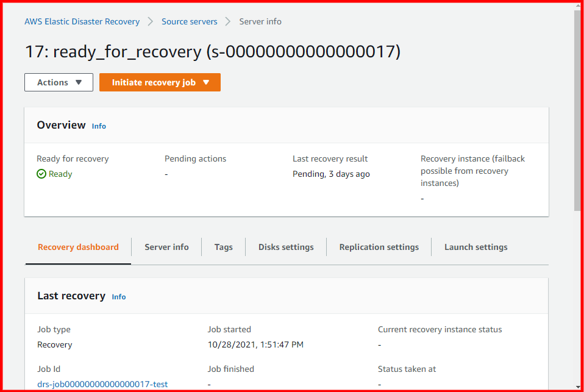This screenshot has width=584, height=392.
Task: Open the Last recovery Info link
Action: coord(119,297)
